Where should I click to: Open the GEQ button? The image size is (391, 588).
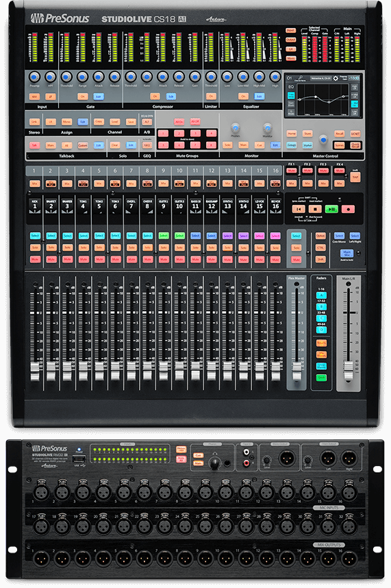tap(147, 145)
